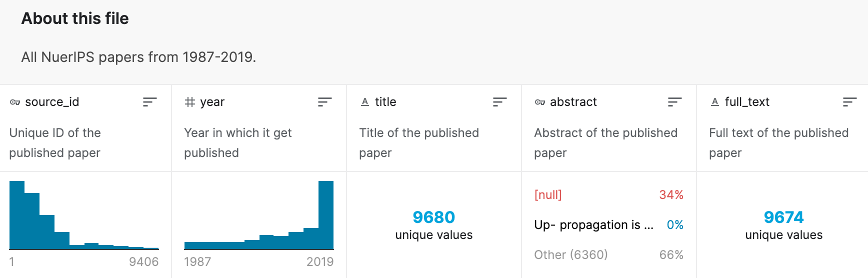Image resolution: width=868 pixels, height=278 pixels.
Task: Click the [null] 34% abstract value row
Action: (608, 195)
